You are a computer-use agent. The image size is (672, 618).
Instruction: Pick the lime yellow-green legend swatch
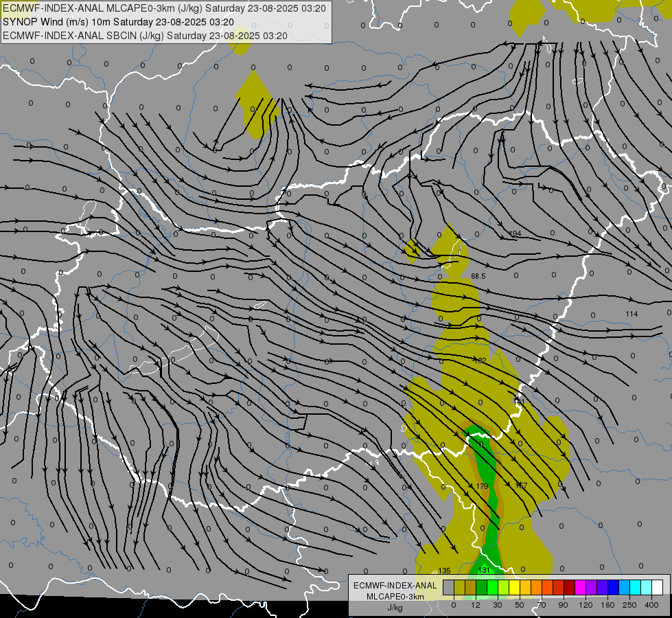tap(504, 587)
